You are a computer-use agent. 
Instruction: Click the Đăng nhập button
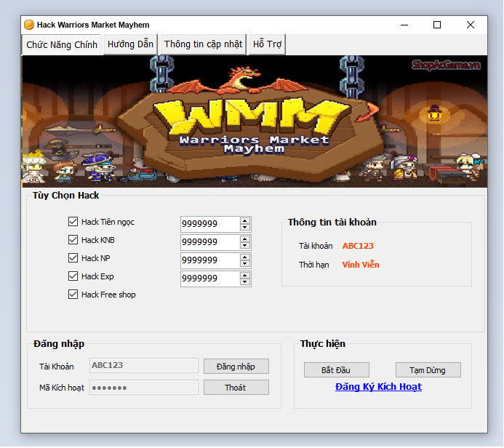pos(236,367)
